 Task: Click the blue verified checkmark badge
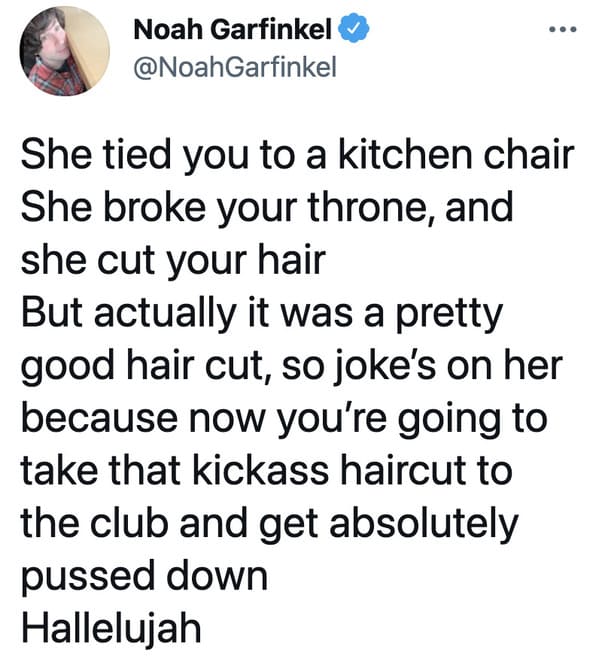tap(354, 28)
